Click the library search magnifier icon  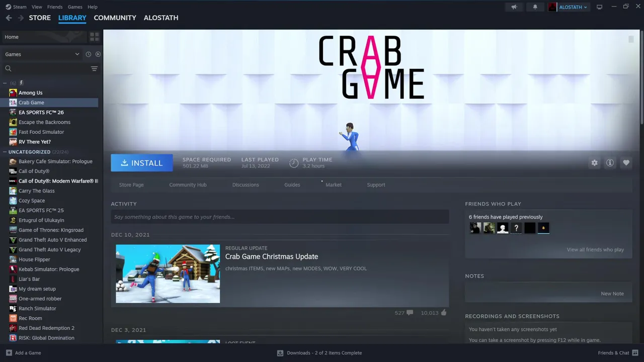point(8,68)
